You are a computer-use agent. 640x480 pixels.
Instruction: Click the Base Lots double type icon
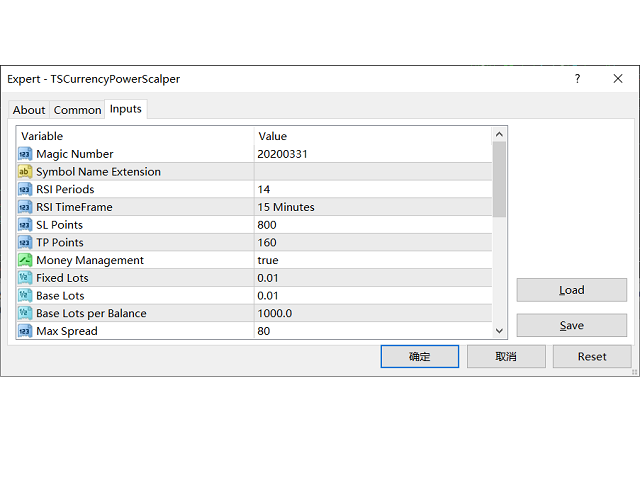point(24,296)
